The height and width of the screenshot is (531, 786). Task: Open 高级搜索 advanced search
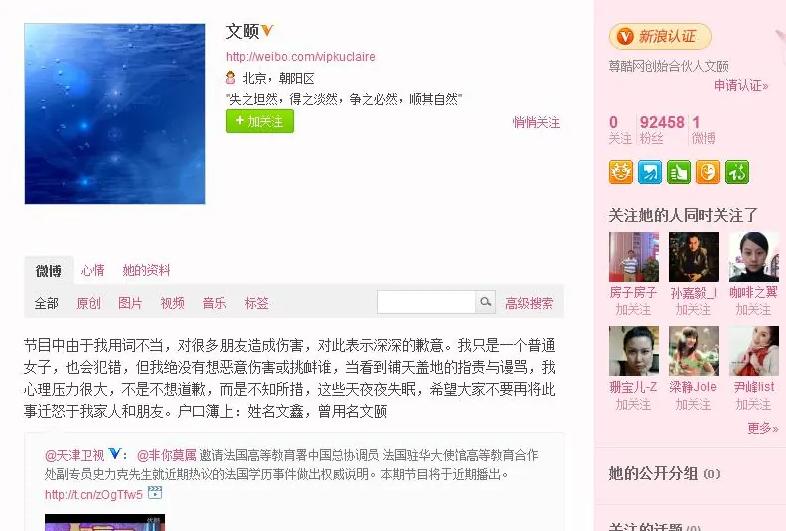click(529, 303)
